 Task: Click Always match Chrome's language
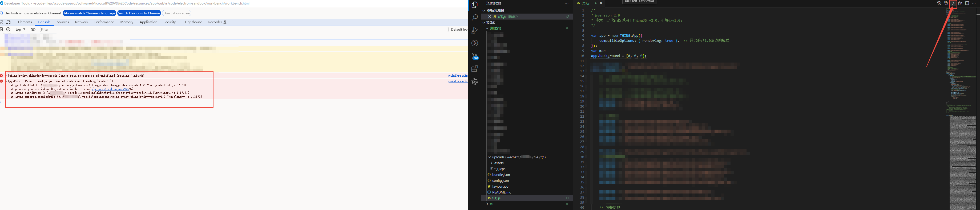click(89, 13)
